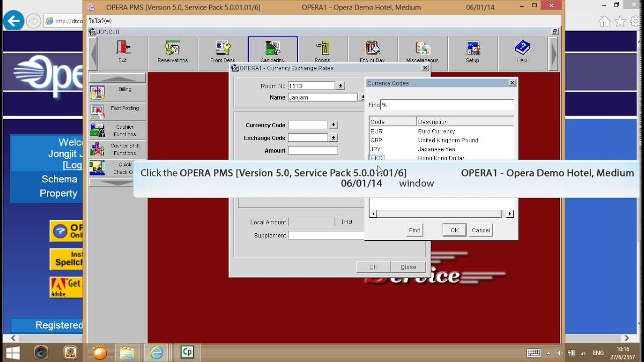Click the browser page scroll-left arrow

14,338
